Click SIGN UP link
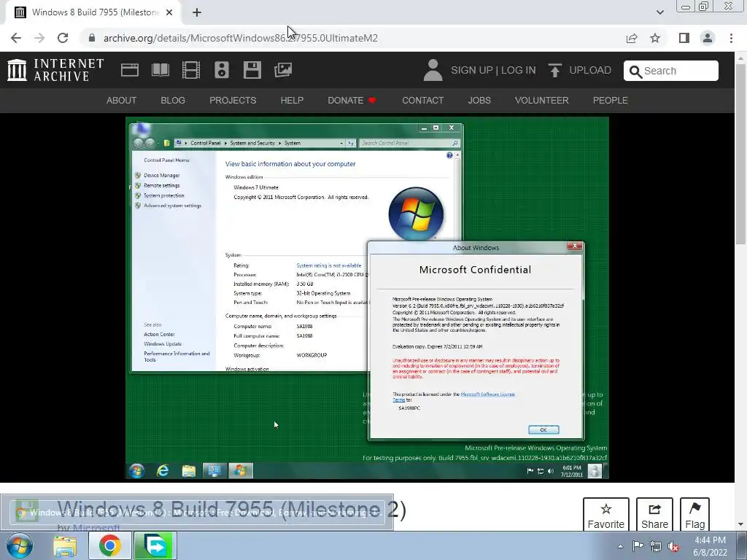The width and height of the screenshot is (747, 560). [x=472, y=70]
